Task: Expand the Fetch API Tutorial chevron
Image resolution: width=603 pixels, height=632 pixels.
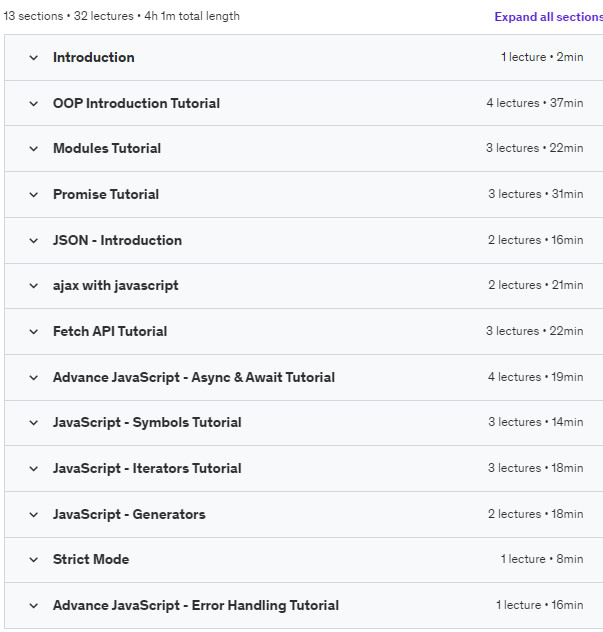Action: (34, 332)
